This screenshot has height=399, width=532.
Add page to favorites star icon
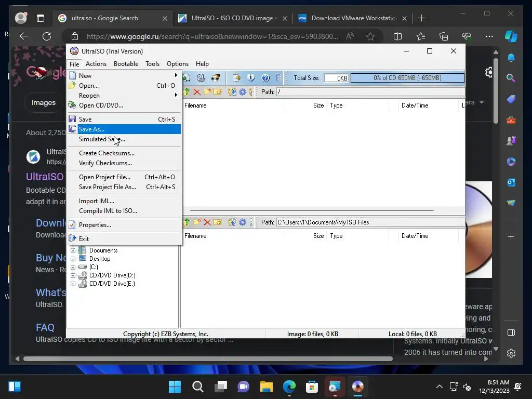click(x=370, y=36)
